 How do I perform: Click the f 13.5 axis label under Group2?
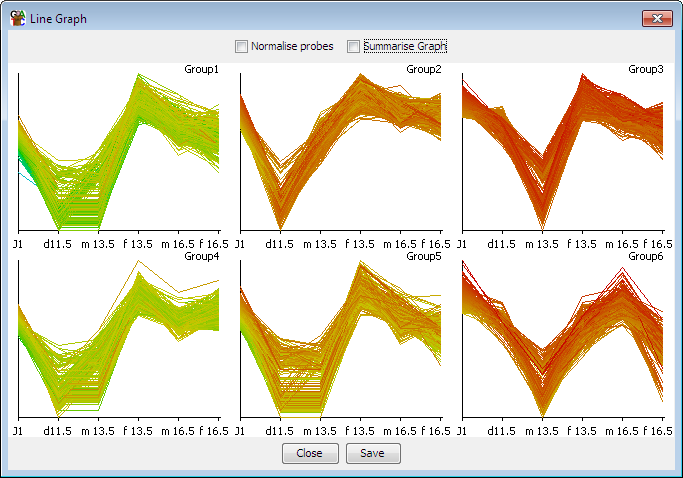pos(360,244)
